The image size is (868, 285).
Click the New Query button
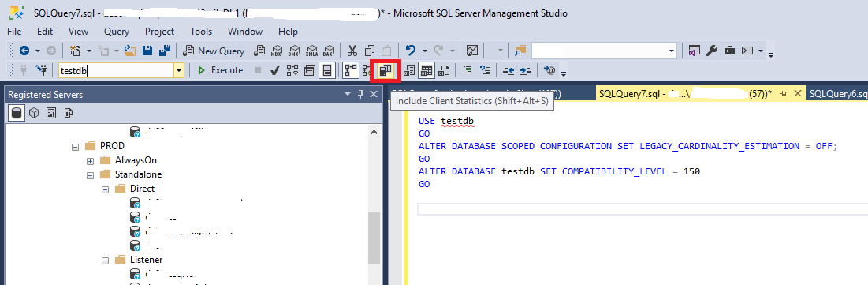point(214,51)
